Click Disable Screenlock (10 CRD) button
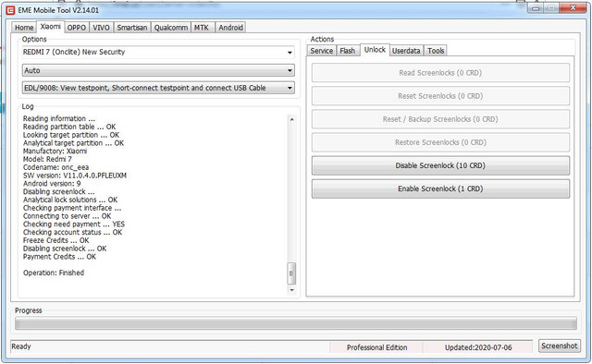Image resolution: width=592 pixels, height=364 pixels. tap(440, 165)
